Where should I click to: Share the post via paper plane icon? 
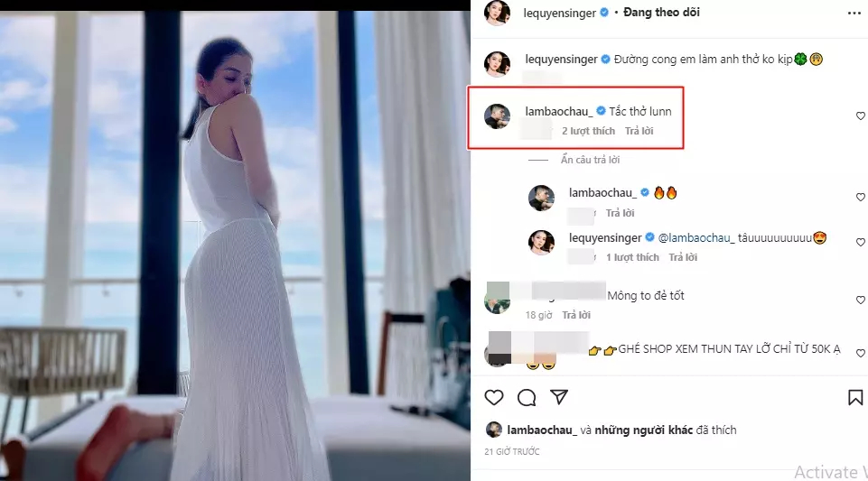coord(559,397)
